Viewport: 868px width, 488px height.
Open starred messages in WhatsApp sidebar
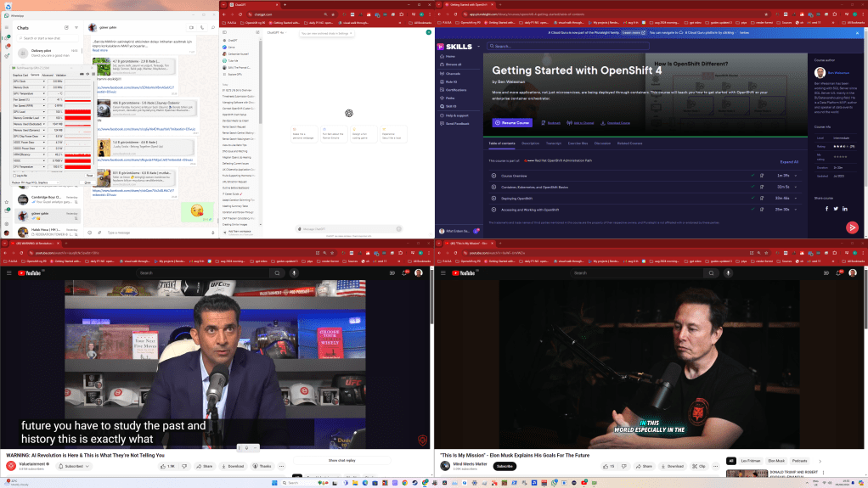7,202
